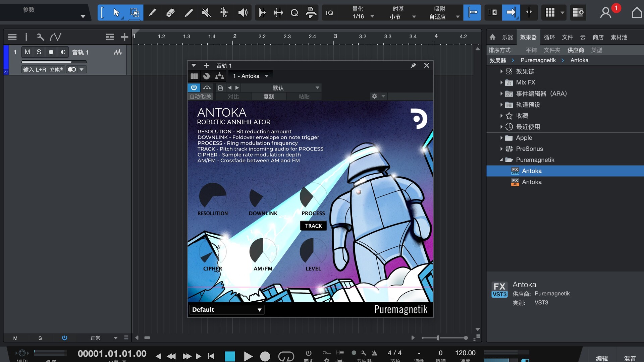Toggle Antoka plugin power bypass
This screenshot has height=362, width=644.
pos(194,87)
